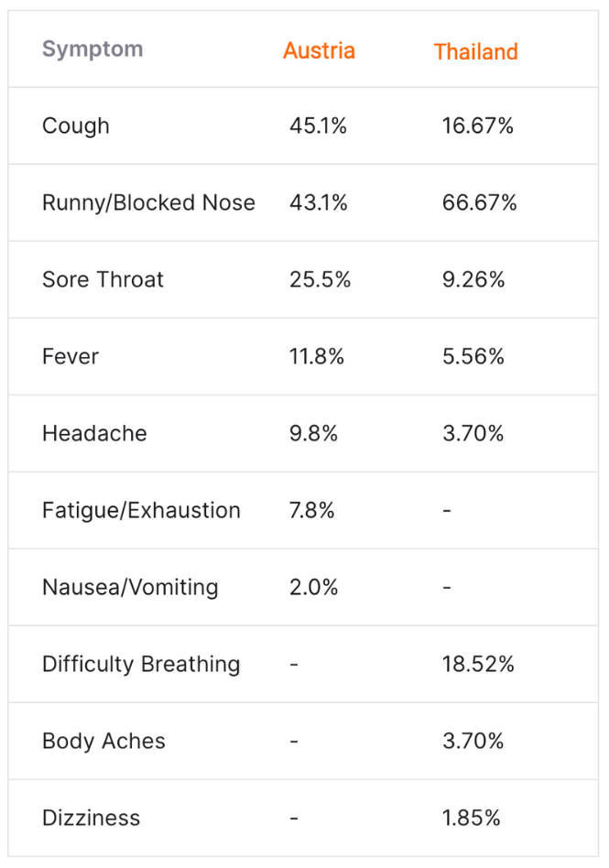Click the Nausea/Vomiting row label
The image size is (609, 868).
(x=130, y=588)
